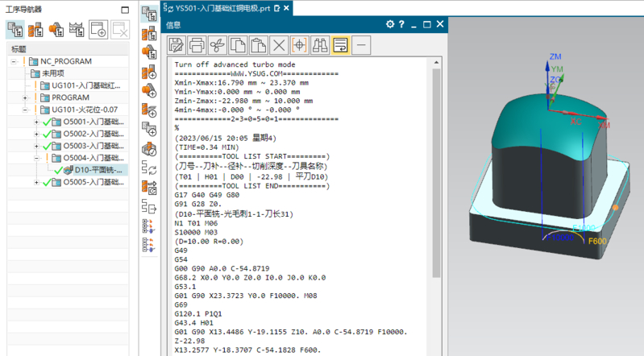This screenshot has width=644, height=356.
Task: Open the Information window help question mark
Action: click(402, 24)
